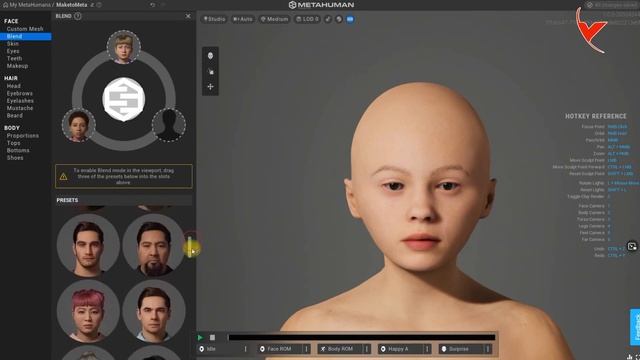Open options menu for Happy A
The image size is (640, 360).
[x=427, y=349]
